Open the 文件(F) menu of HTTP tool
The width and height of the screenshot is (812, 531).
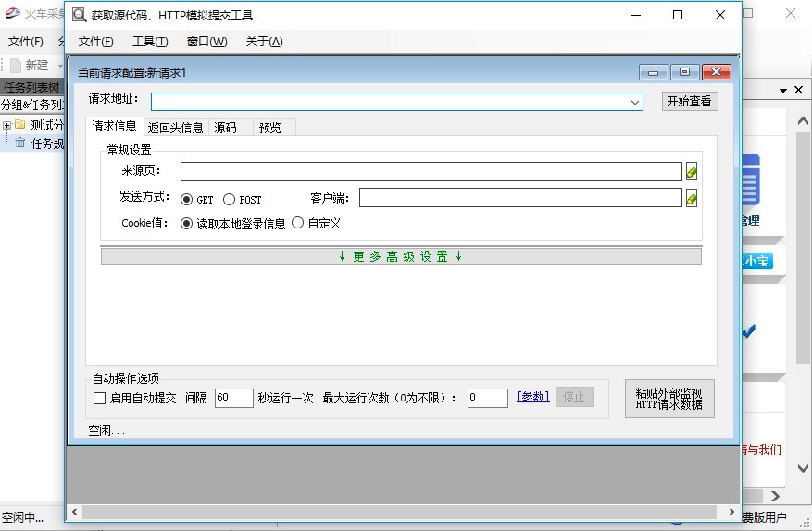point(95,42)
